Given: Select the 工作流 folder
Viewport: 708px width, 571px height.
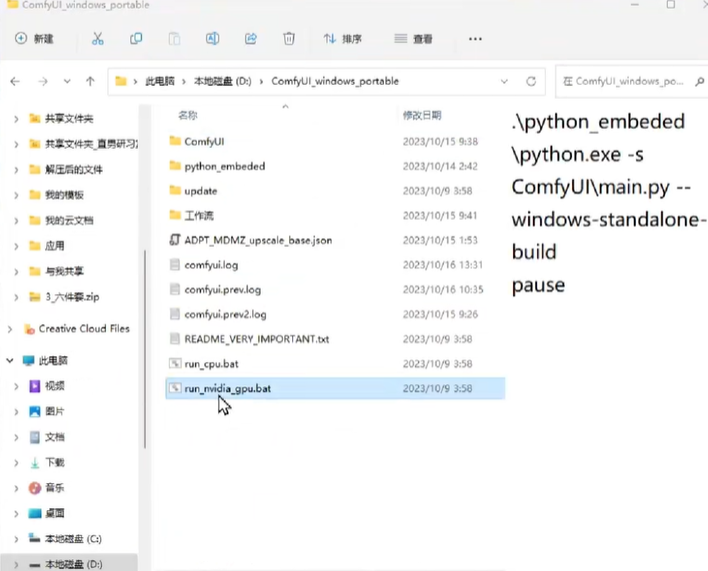Looking at the screenshot, I should (x=335, y=216).
